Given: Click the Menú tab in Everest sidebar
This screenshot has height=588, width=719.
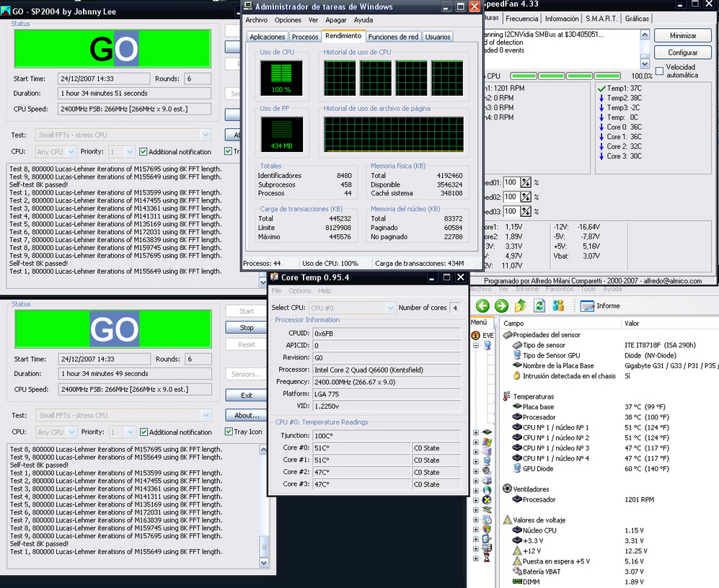Looking at the screenshot, I should [x=480, y=322].
